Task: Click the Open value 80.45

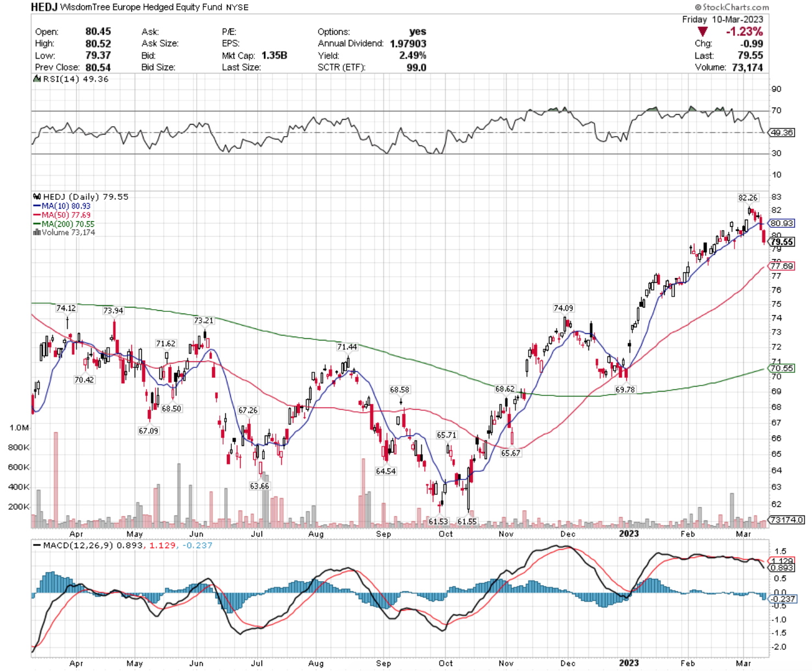Action: (98, 32)
